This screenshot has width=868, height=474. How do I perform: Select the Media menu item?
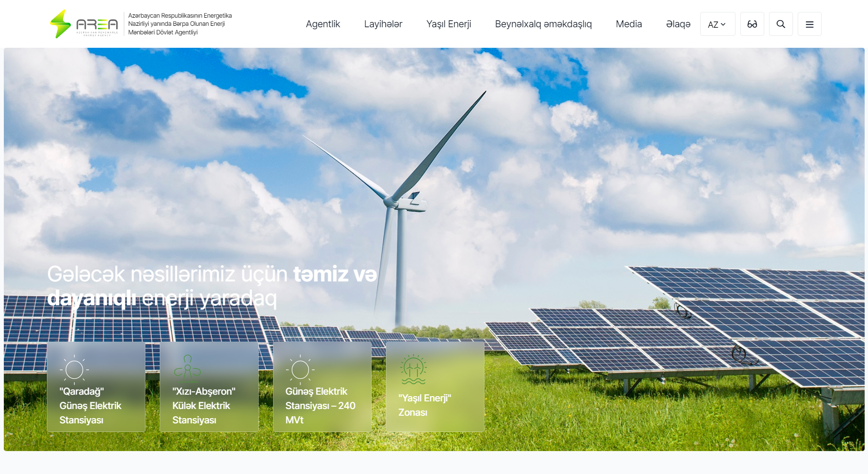point(628,24)
